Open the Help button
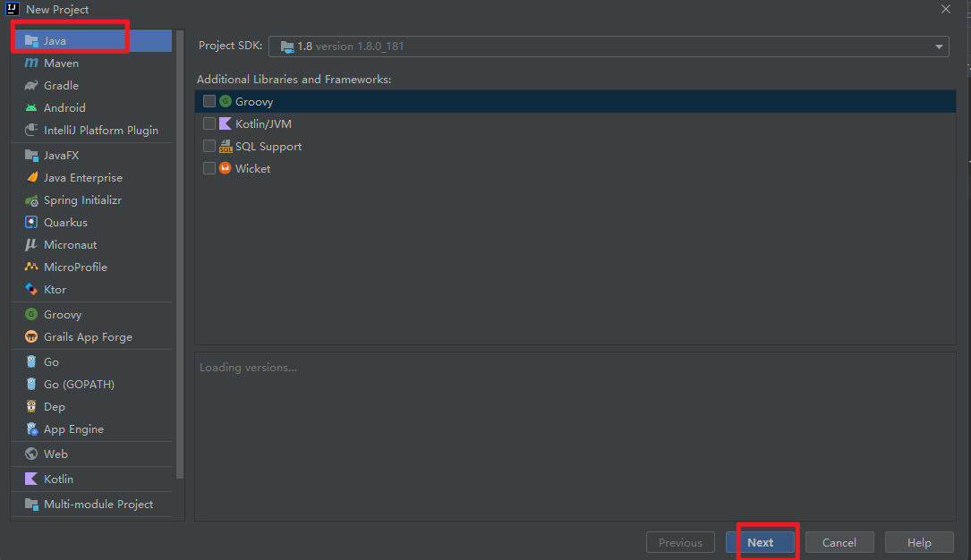This screenshot has width=971, height=560. click(x=918, y=542)
